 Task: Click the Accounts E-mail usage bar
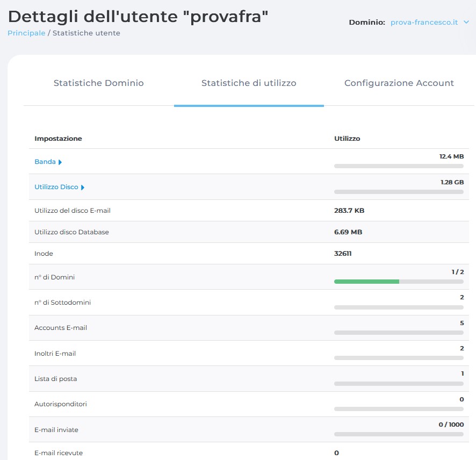point(399,333)
